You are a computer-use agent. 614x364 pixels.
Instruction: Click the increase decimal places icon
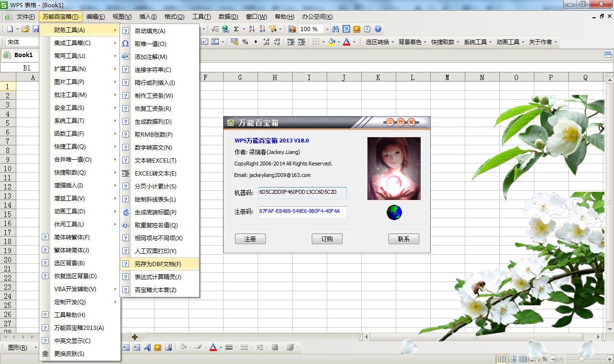[266, 42]
